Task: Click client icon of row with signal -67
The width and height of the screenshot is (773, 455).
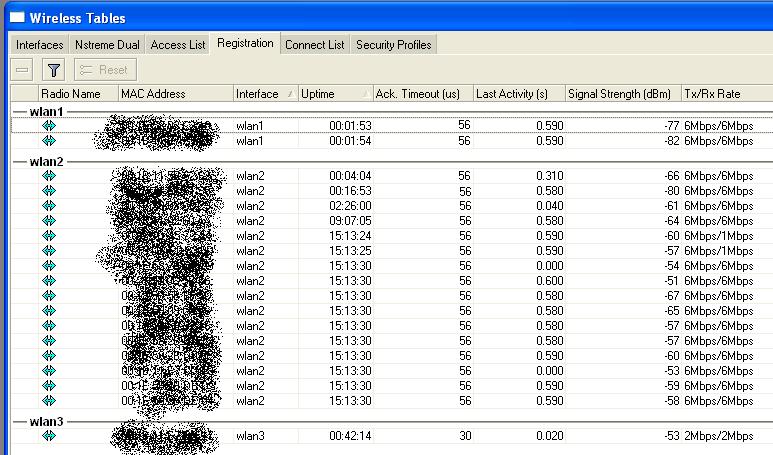Action: click(x=49, y=296)
